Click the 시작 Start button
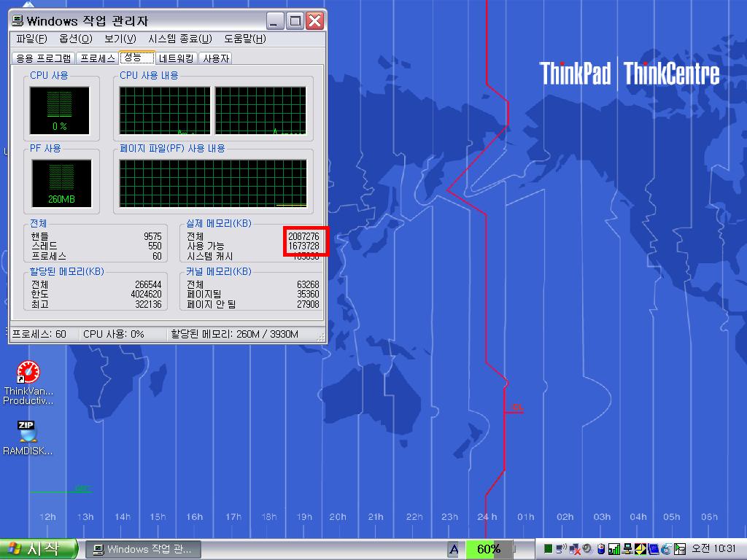 (38, 549)
